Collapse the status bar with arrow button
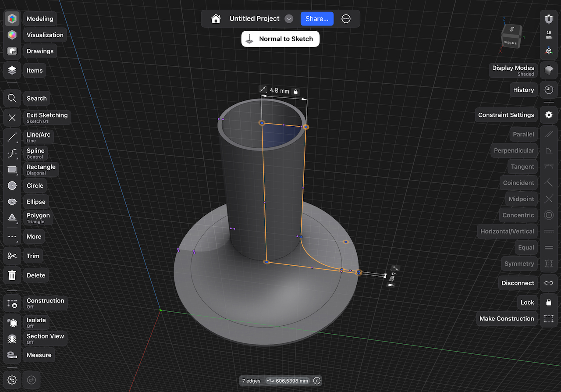 317,381
